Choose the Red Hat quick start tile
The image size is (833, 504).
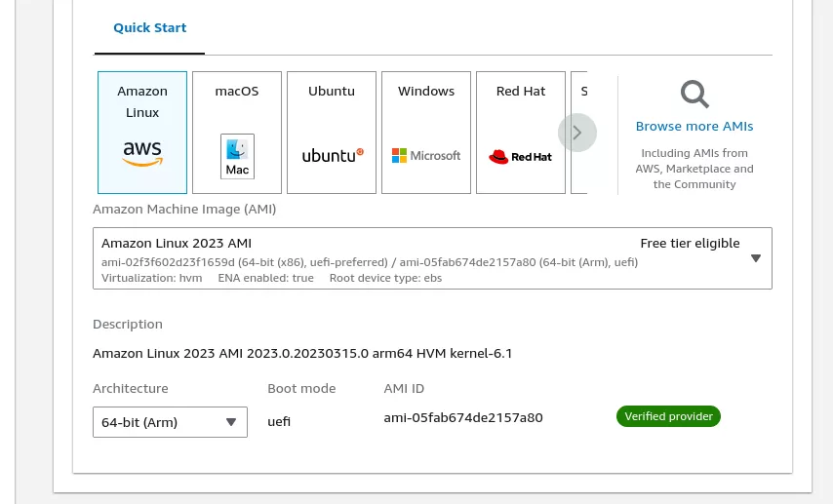coord(521,133)
